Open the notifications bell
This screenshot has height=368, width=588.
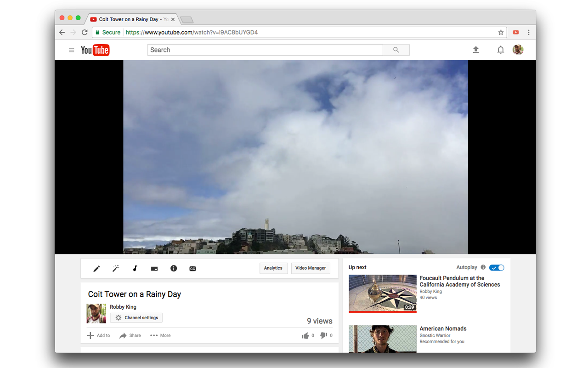point(501,50)
